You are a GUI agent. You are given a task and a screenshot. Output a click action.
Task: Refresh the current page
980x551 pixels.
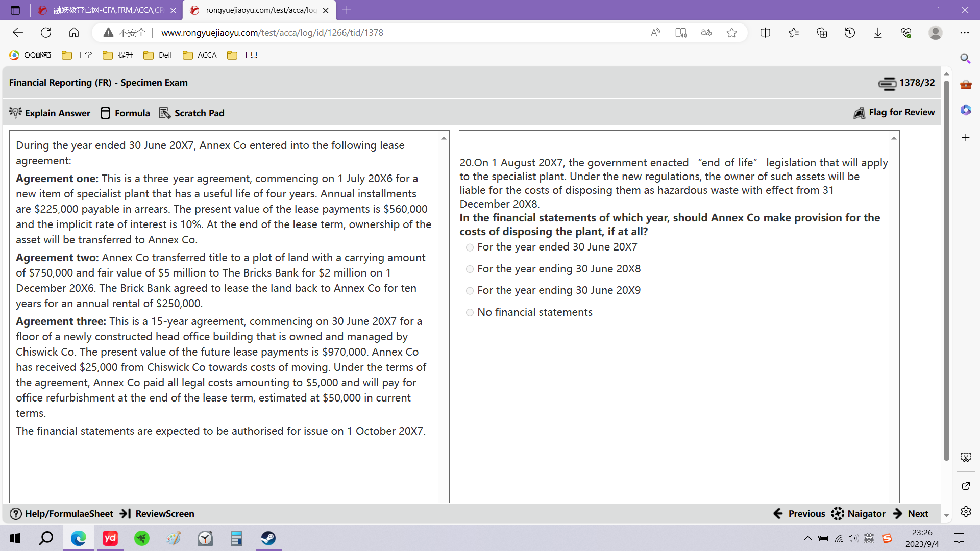(x=46, y=33)
